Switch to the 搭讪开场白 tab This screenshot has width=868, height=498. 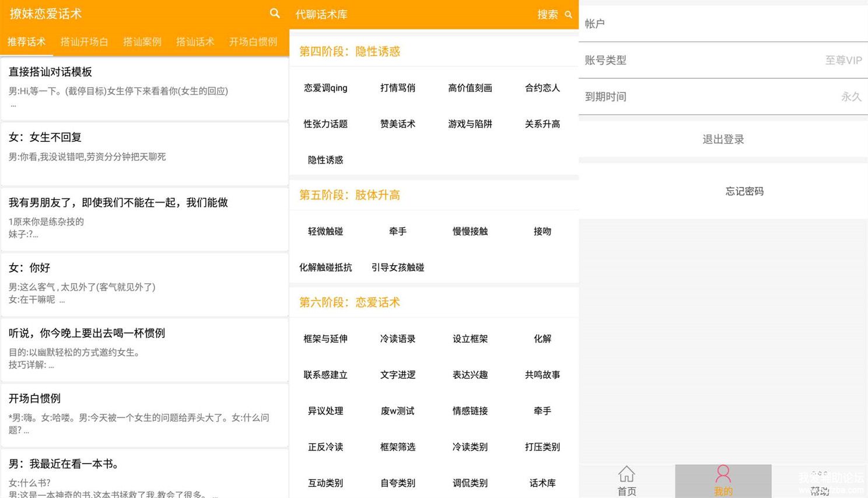tap(84, 41)
